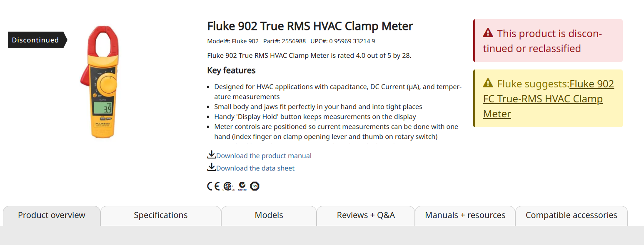Switch to the Specifications tab

point(161,215)
